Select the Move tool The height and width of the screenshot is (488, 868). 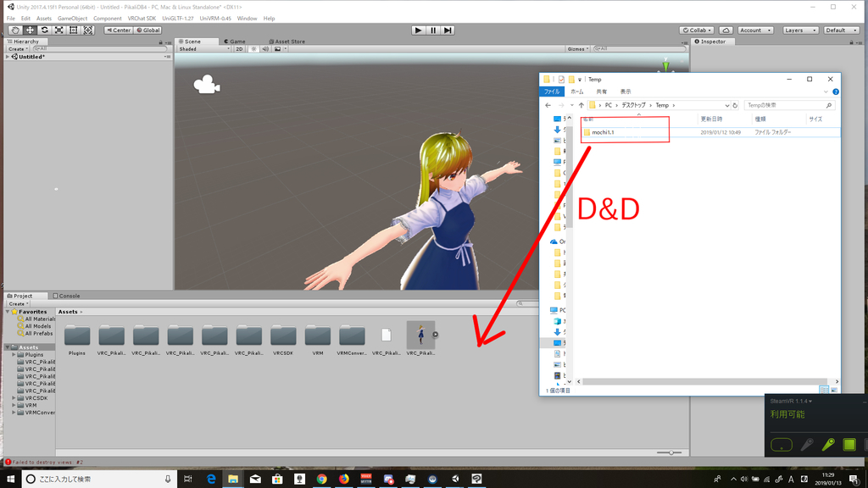point(30,30)
